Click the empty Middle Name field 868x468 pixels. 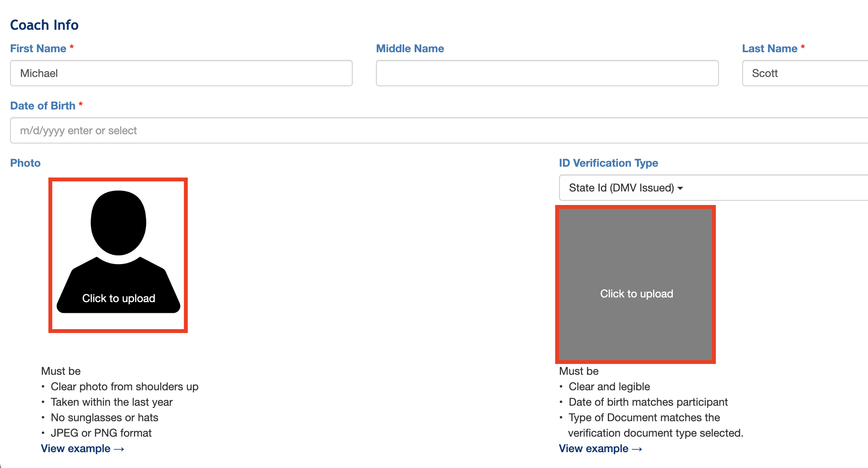coord(547,73)
